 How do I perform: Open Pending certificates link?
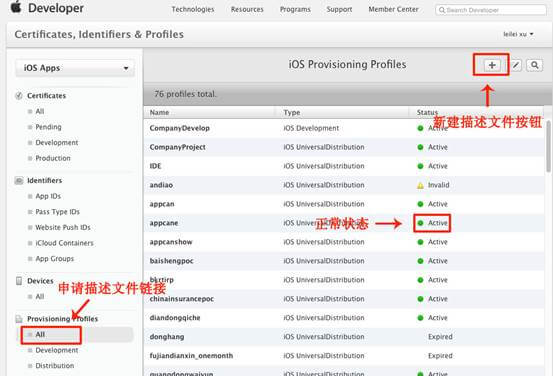coord(48,127)
